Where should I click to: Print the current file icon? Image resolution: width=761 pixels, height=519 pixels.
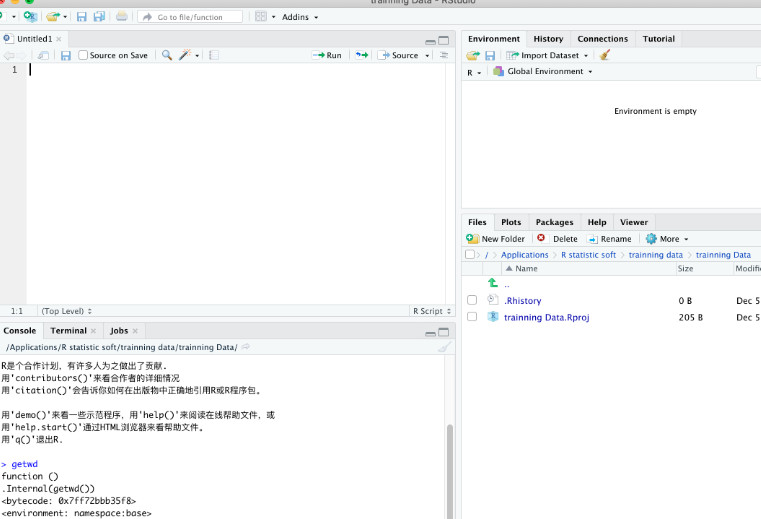pos(121,17)
